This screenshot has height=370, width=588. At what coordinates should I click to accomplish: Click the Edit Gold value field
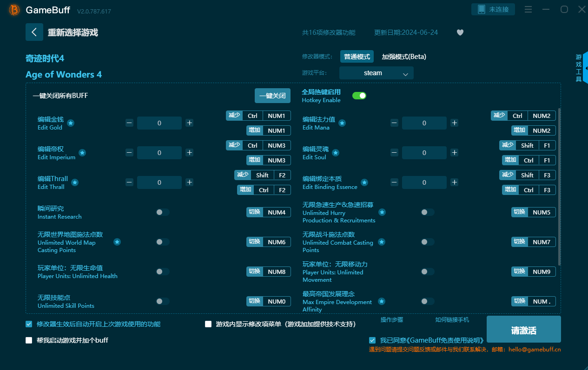(159, 123)
